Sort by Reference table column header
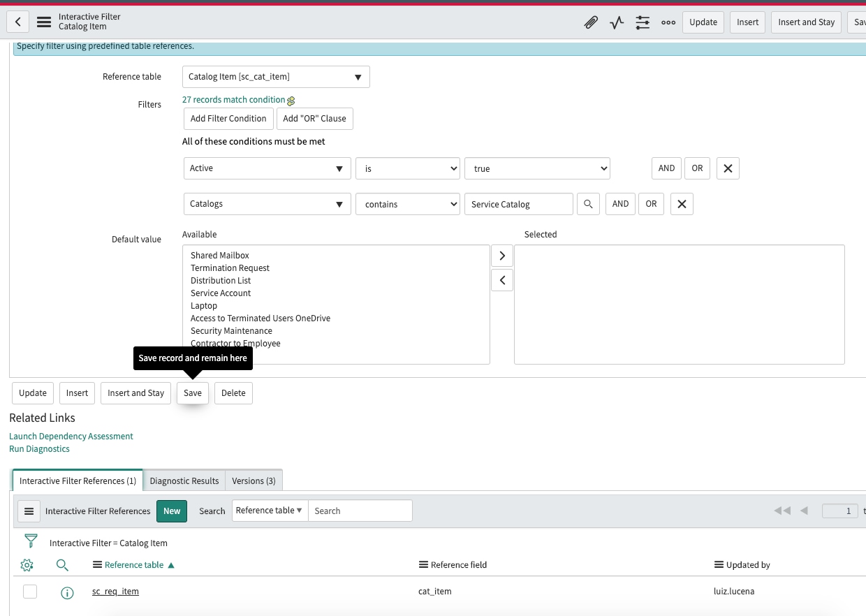 click(x=134, y=565)
